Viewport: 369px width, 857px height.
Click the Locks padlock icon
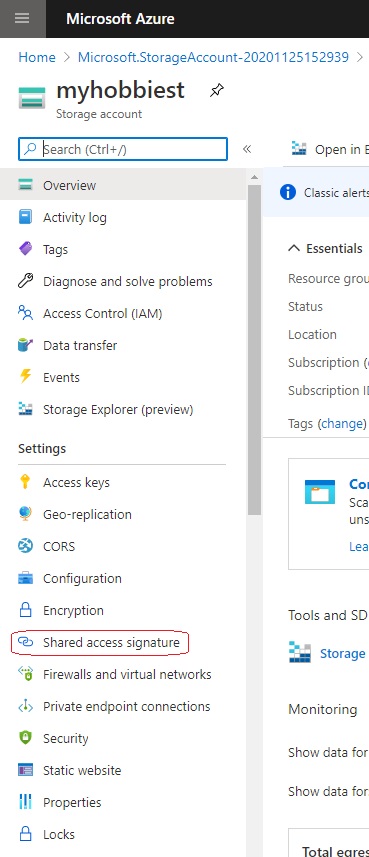tap(26, 834)
